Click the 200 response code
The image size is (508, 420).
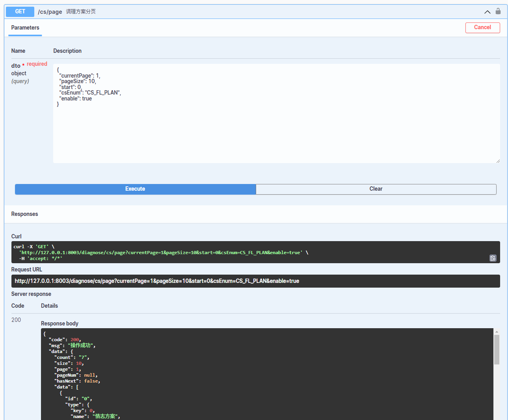[x=16, y=320]
